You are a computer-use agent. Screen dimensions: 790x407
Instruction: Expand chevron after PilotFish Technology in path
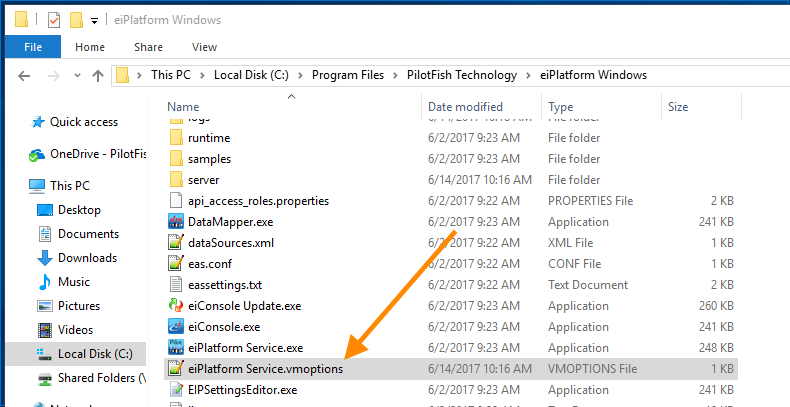point(529,76)
